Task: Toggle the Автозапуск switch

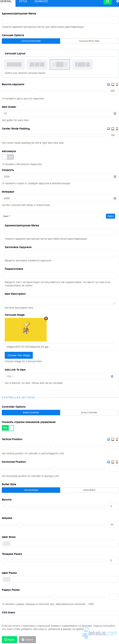Action: point(8,157)
